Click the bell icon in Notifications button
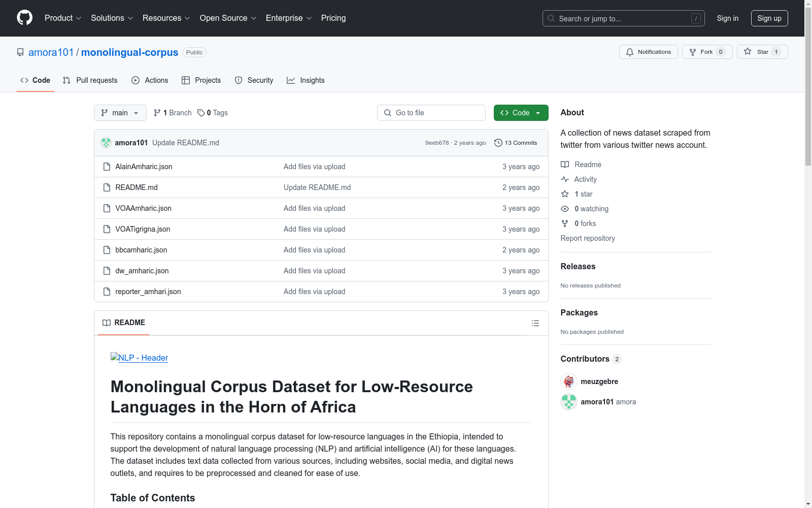The width and height of the screenshot is (812, 508). (x=630, y=52)
